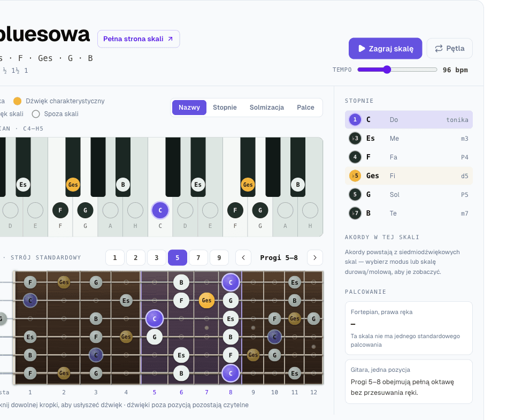Select degree row B Te m7
Screen dimensions: 522x420
click(409, 213)
